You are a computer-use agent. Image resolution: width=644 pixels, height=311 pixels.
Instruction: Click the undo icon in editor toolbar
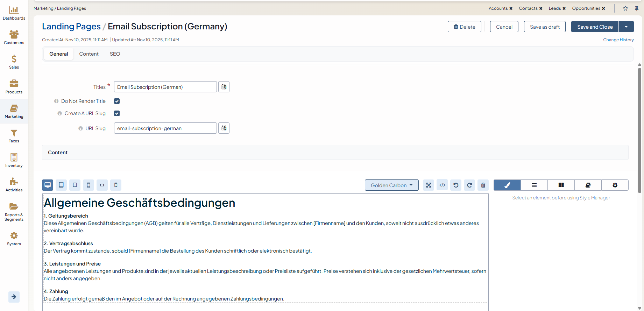456,185
